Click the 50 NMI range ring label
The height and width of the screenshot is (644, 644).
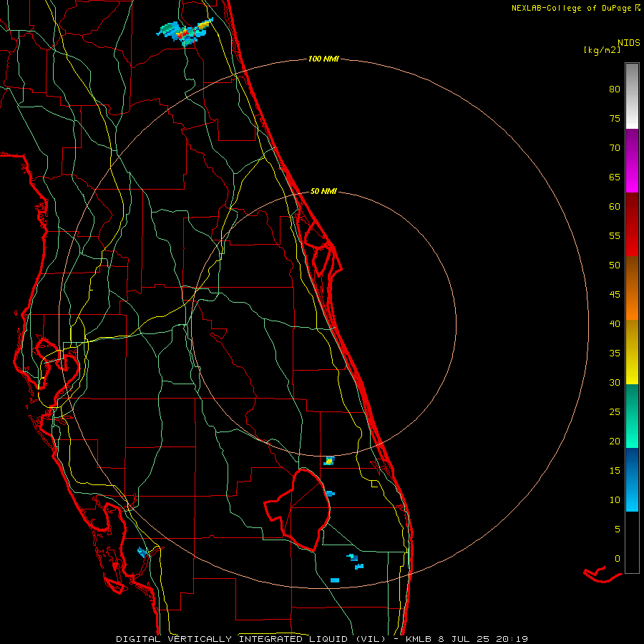(x=323, y=191)
